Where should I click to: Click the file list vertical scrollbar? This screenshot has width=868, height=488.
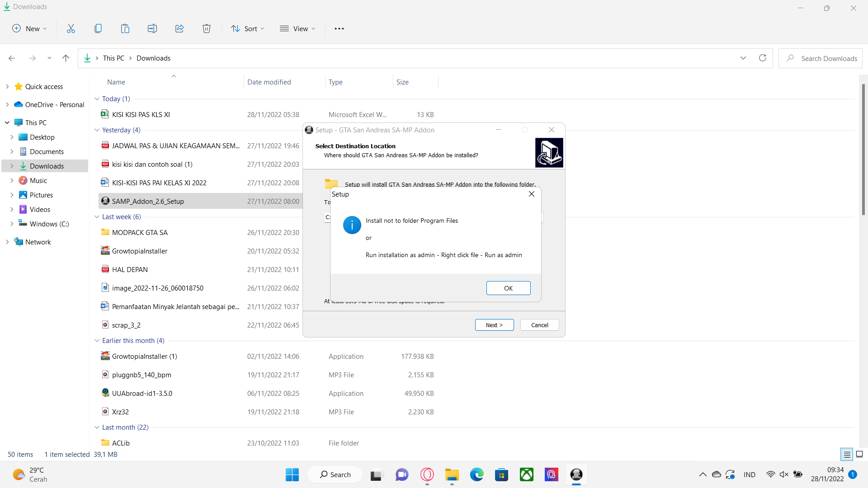863,149
